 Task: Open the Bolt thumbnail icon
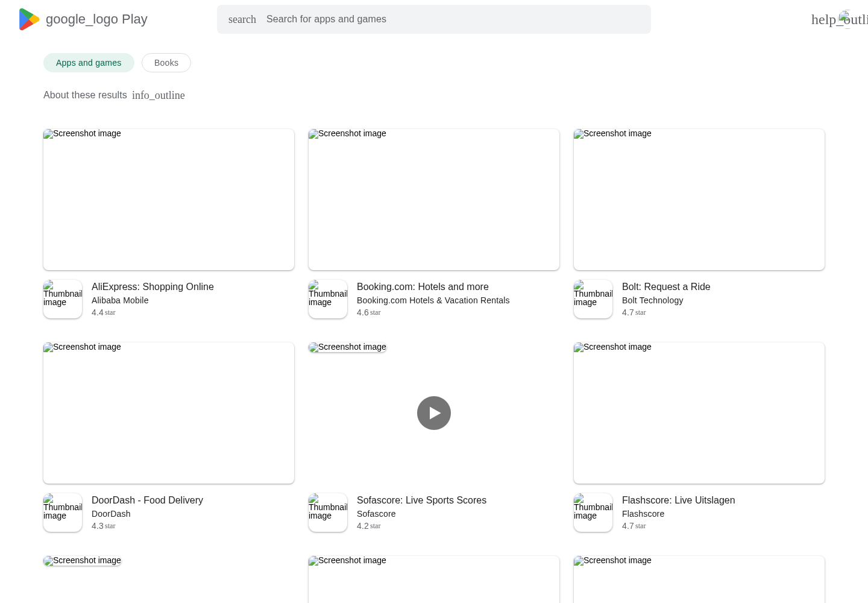pyautogui.click(x=593, y=299)
